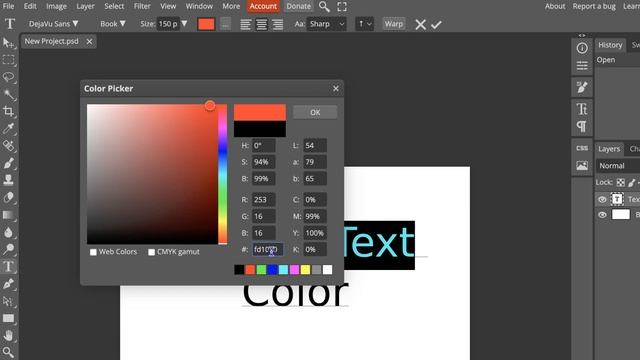Toggle visibility of the Text layer

pos(602,200)
